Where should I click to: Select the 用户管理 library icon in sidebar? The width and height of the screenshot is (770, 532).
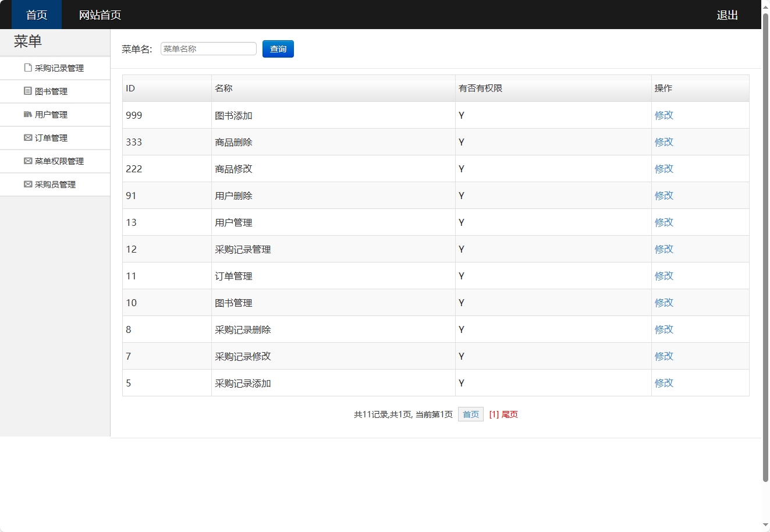coord(27,114)
